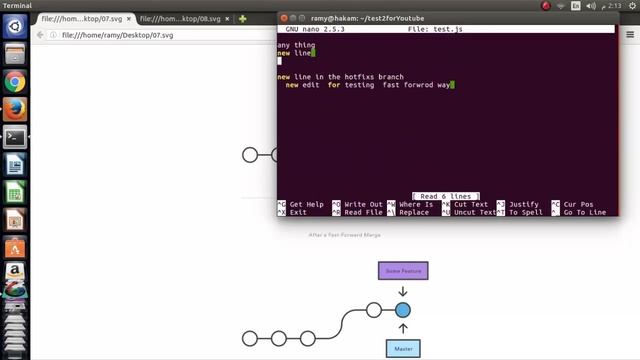The height and width of the screenshot is (360, 640).
Task: Click the site info icon in address bar
Action: click(53, 35)
